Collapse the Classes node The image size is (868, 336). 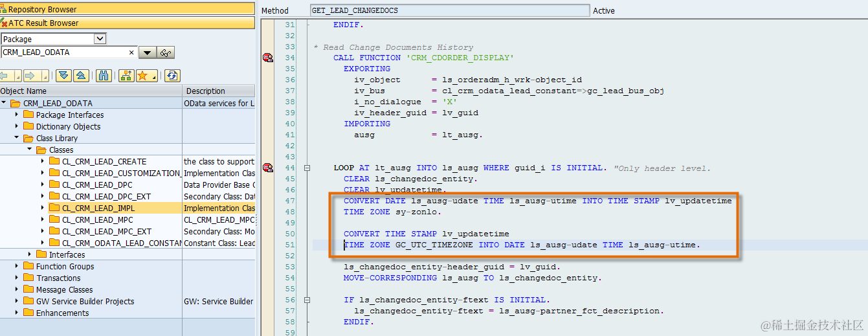[30, 150]
